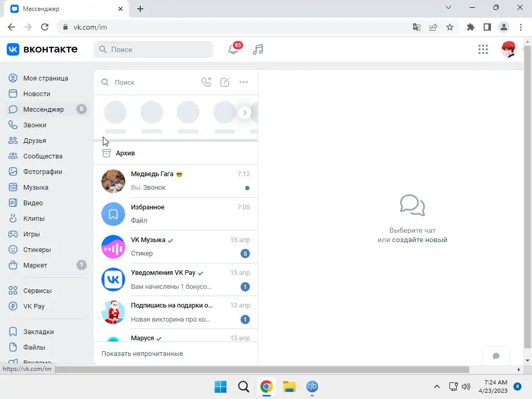Show next stories with the arrow chevron
Viewport: 532px width, 399px height.
click(245, 113)
